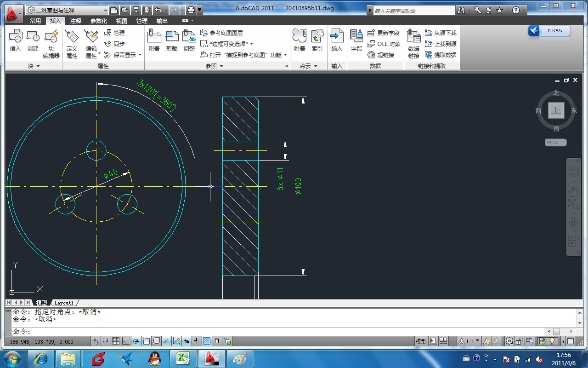The image size is (588, 368).
Task: Toggle Lineweight display in status bar
Action: tap(197, 341)
